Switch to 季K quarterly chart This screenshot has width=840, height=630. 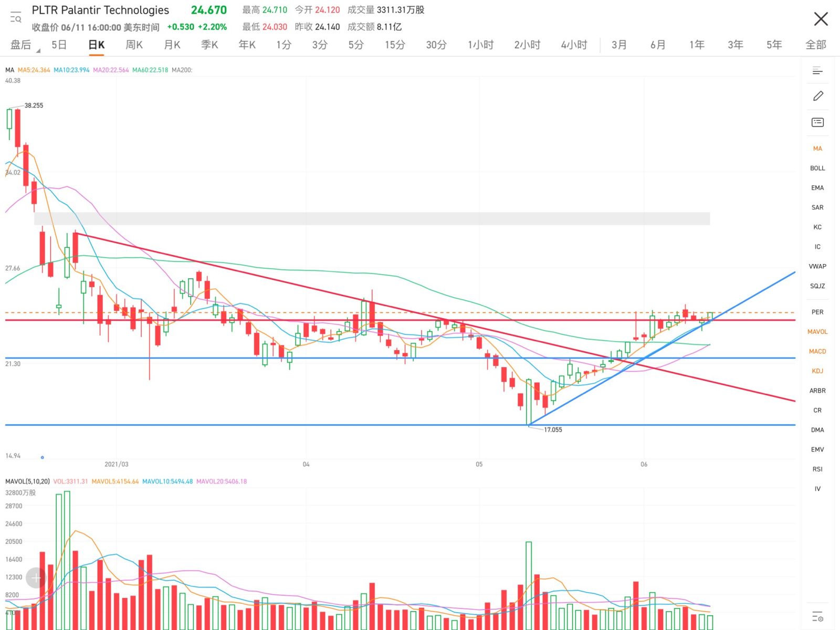pyautogui.click(x=209, y=45)
